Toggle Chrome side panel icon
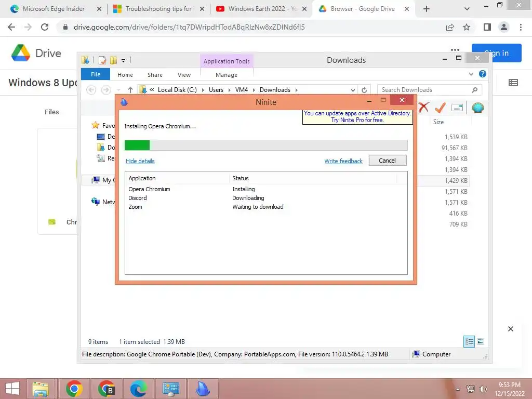This screenshot has width=532, height=399. (487, 27)
